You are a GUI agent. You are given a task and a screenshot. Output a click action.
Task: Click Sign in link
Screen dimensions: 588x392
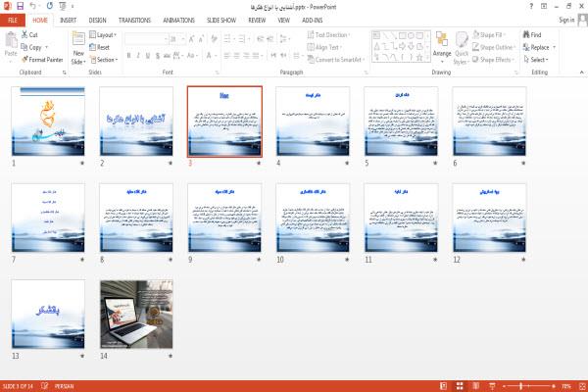pos(566,20)
